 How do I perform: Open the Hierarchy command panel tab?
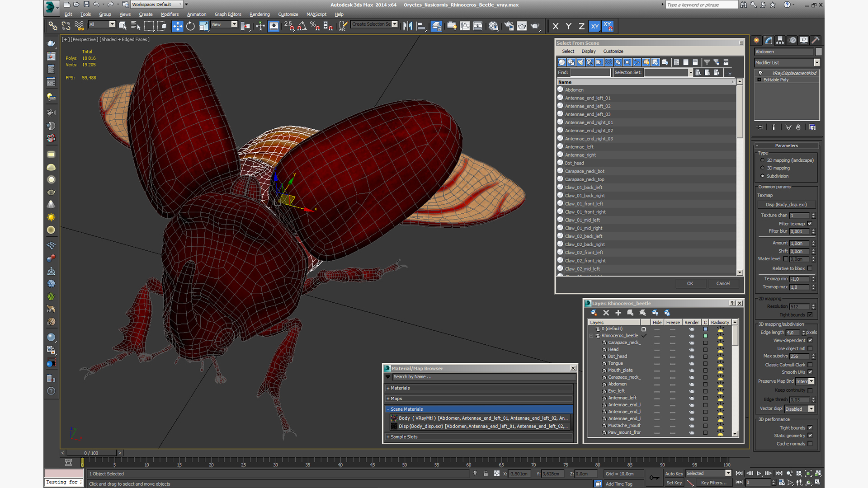(x=780, y=40)
